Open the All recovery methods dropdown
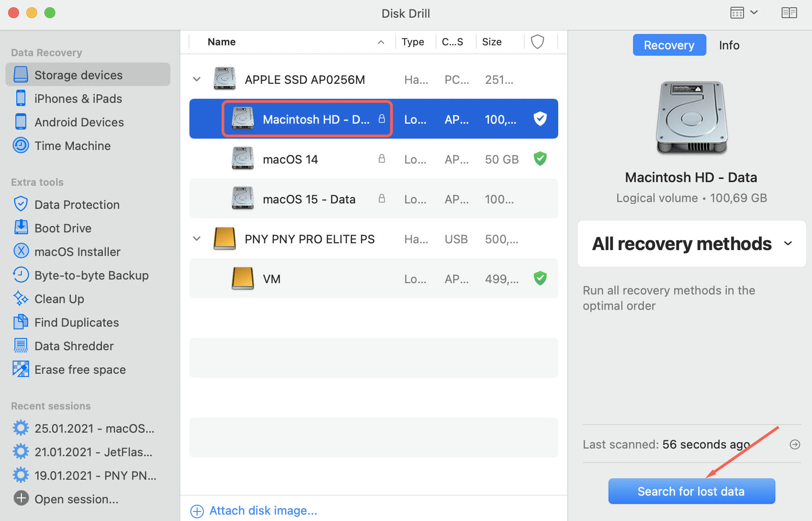This screenshot has width=812, height=521. click(692, 244)
